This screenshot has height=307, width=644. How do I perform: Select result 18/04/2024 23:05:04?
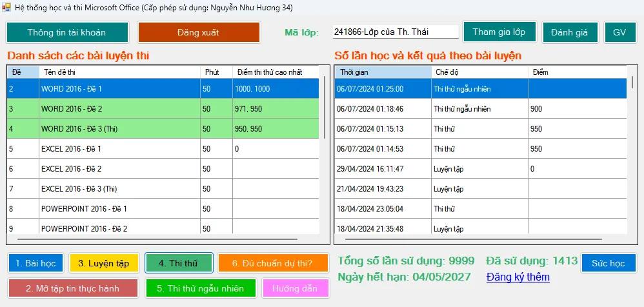481,208
